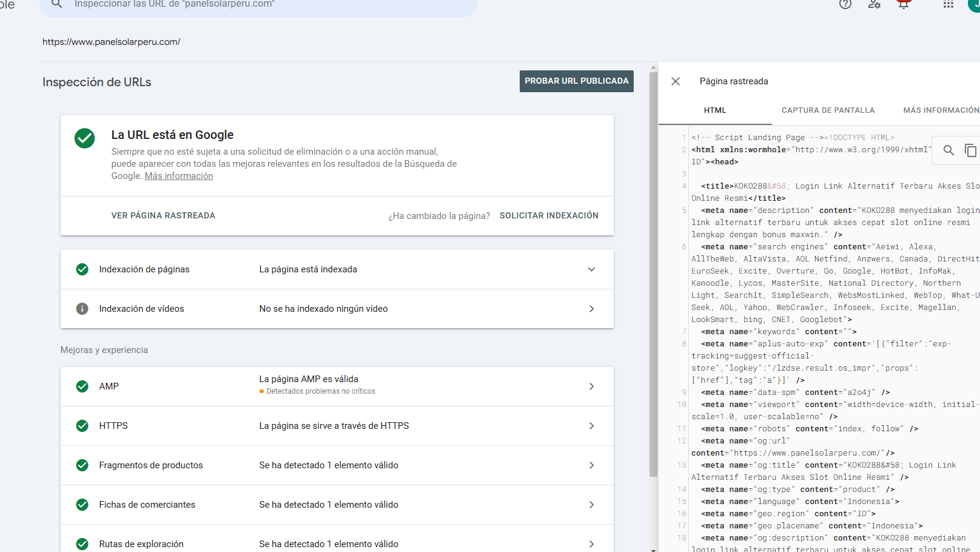Click the meta 'data-spm' a2o4j code line
Image resolution: width=980 pixels, height=552 pixels.
pos(796,392)
